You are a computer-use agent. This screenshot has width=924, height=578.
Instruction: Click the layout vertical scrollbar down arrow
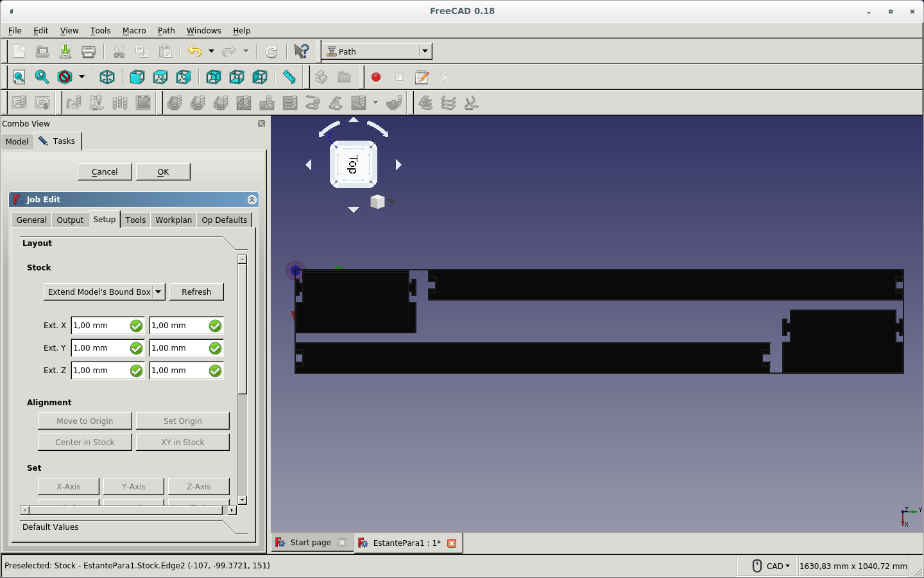click(x=242, y=500)
